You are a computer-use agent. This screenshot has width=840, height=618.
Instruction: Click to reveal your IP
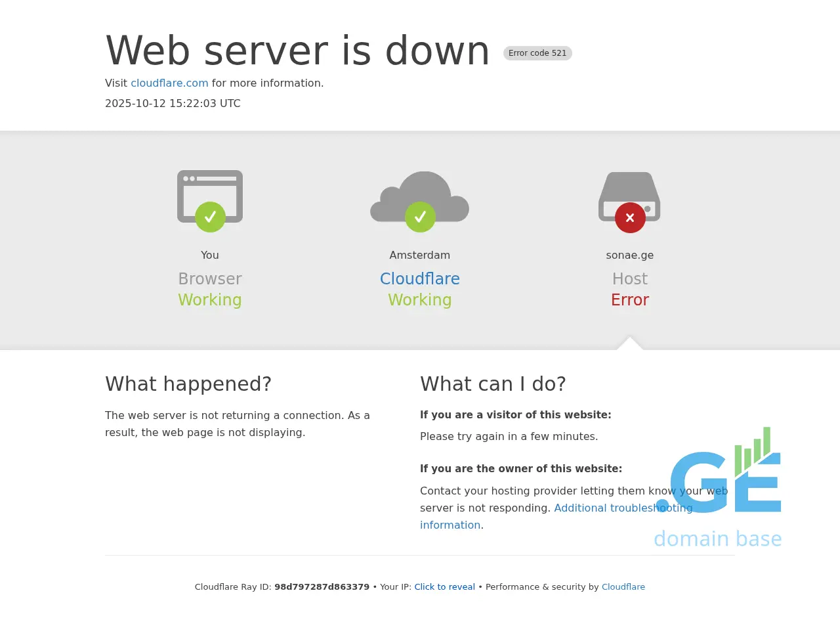(444, 587)
